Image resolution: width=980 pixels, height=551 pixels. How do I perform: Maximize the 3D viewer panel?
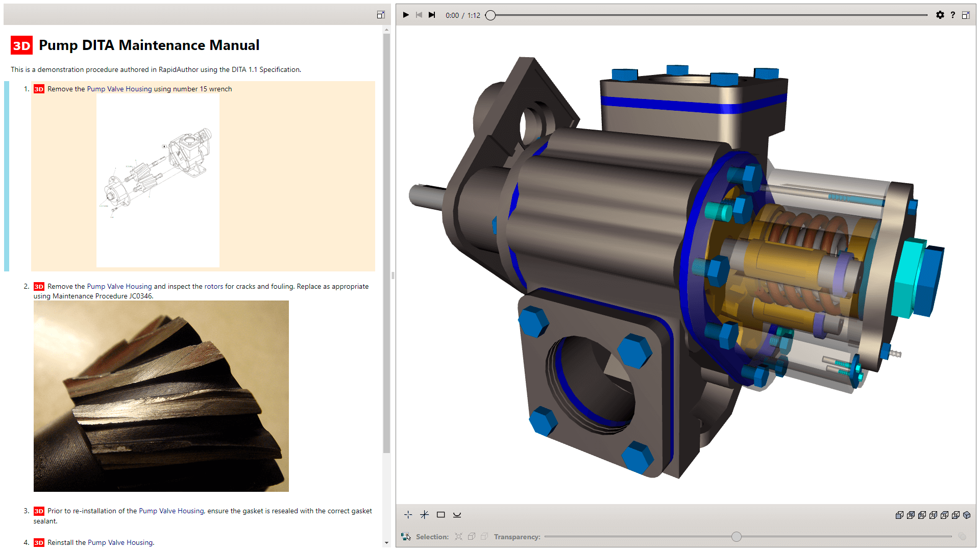(966, 15)
